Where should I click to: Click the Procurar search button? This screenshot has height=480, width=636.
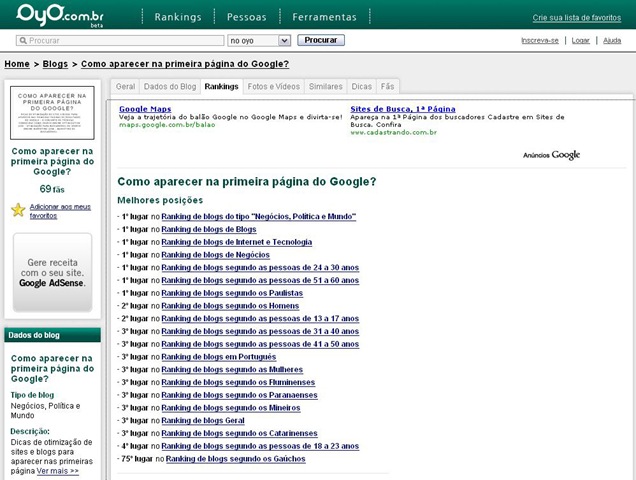pyautogui.click(x=321, y=40)
